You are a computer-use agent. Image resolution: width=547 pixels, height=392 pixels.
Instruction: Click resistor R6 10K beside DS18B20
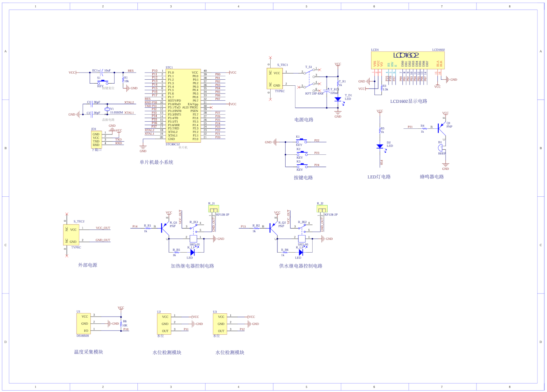coord(121,323)
